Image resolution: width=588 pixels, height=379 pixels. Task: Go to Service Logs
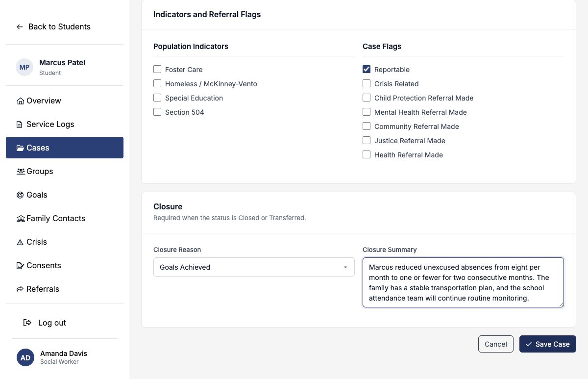point(65,124)
